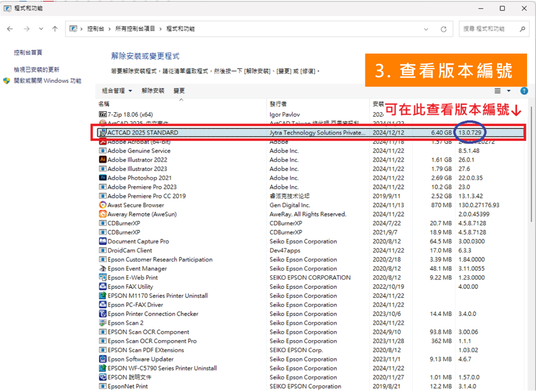
Task: Click the publisher cell 'Igor Pavlov'
Action: (285, 114)
